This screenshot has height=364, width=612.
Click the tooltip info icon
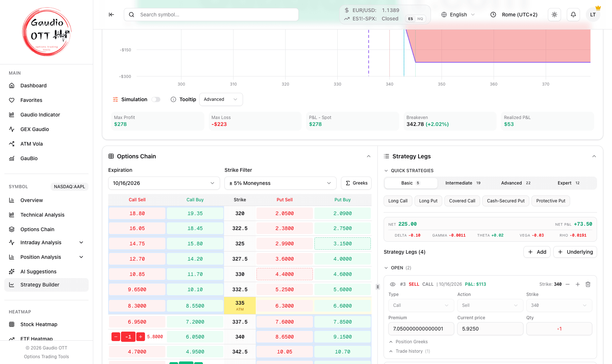click(x=173, y=99)
